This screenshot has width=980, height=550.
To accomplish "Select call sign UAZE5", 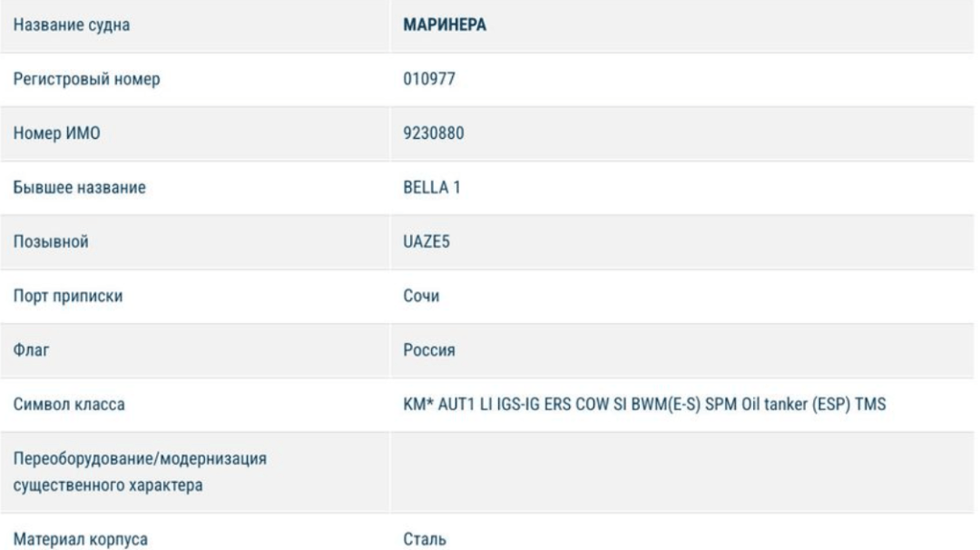I will pyautogui.click(x=424, y=243).
